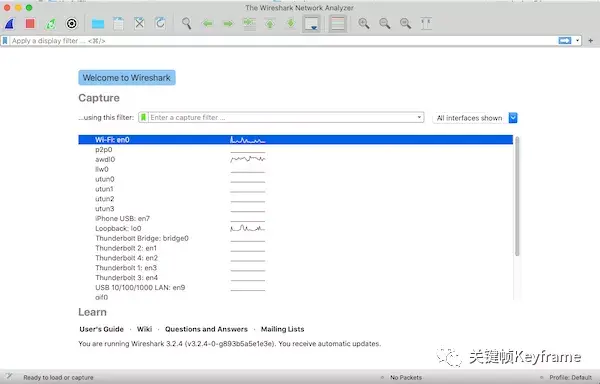
Task: Toggle packet list colorization
Action: (x=338, y=24)
